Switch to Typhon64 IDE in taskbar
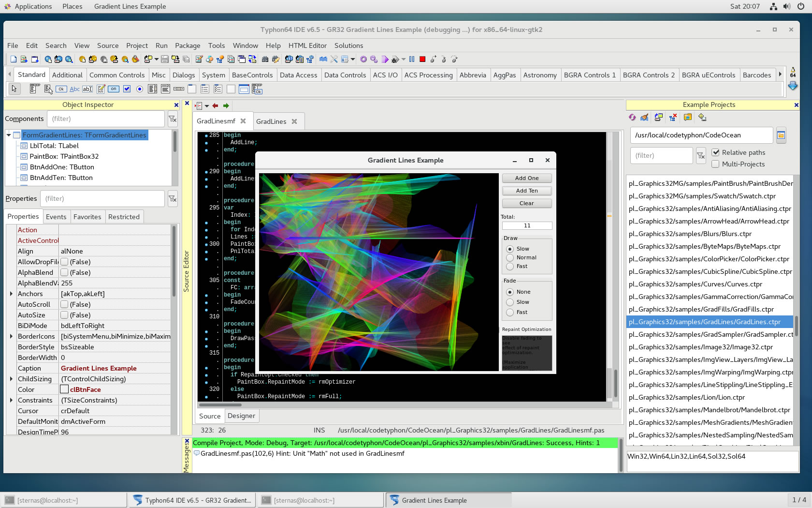Image resolution: width=812 pixels, height=508 pixels. pos(192,500)
